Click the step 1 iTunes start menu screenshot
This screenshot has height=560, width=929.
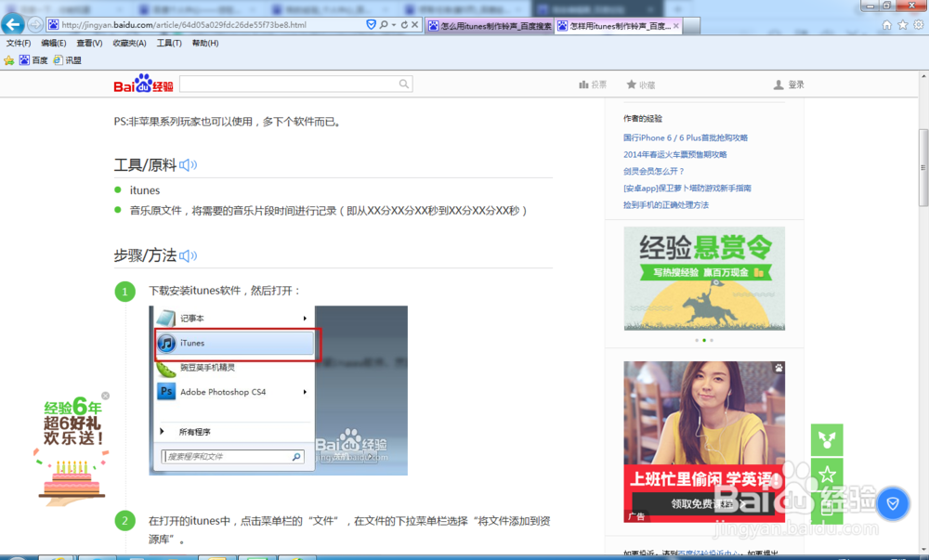point(279,391)
